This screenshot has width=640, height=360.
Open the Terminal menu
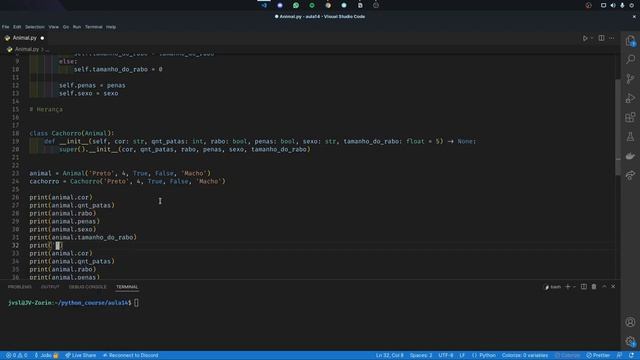click(x=93, y=27)
